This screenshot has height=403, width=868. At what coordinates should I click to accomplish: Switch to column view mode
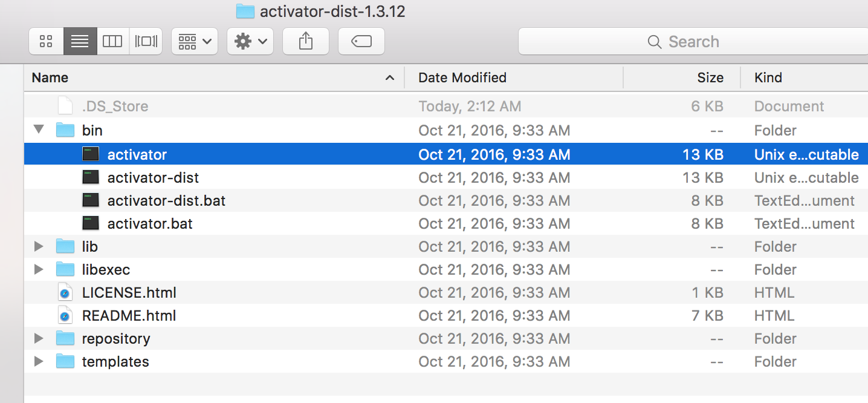[112, 42]
